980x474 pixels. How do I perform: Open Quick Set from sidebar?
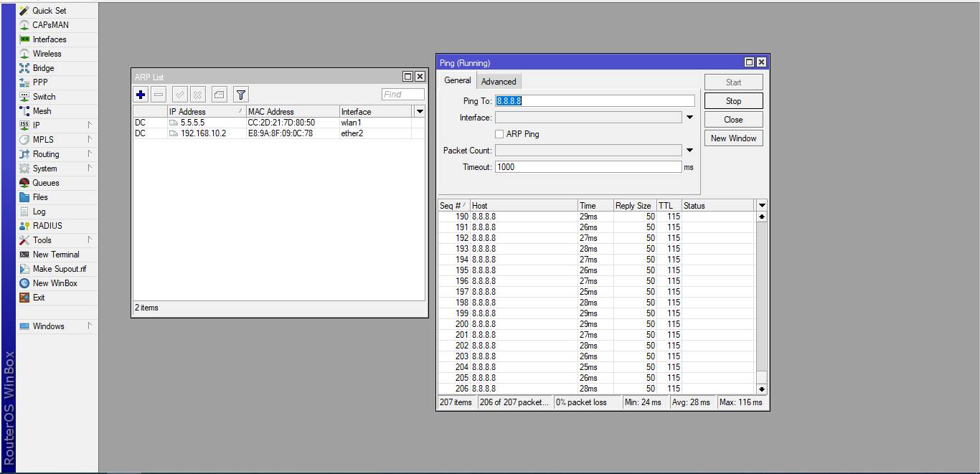pyautogui.click(x=49, y=11)
